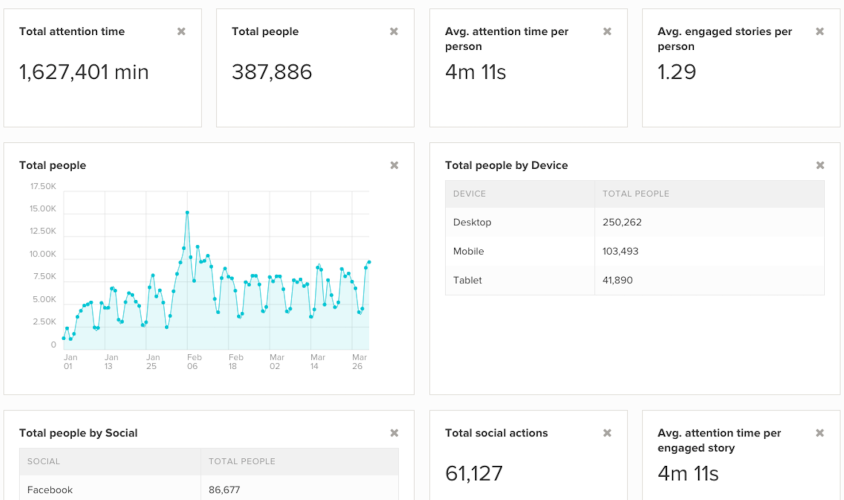Select the Mobile device row

[x=635, y=251]
